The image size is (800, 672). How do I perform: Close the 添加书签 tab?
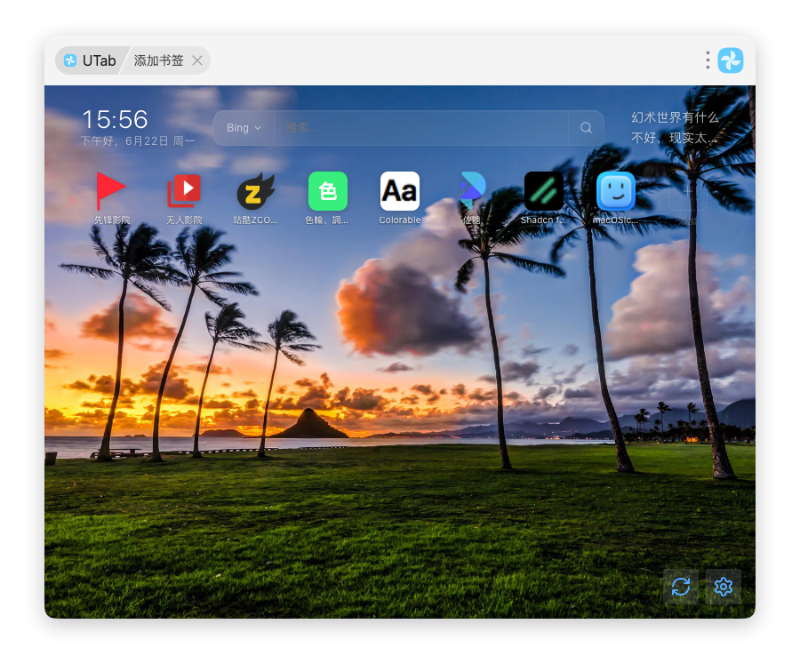pyautogui.click(x=197, y=60)
